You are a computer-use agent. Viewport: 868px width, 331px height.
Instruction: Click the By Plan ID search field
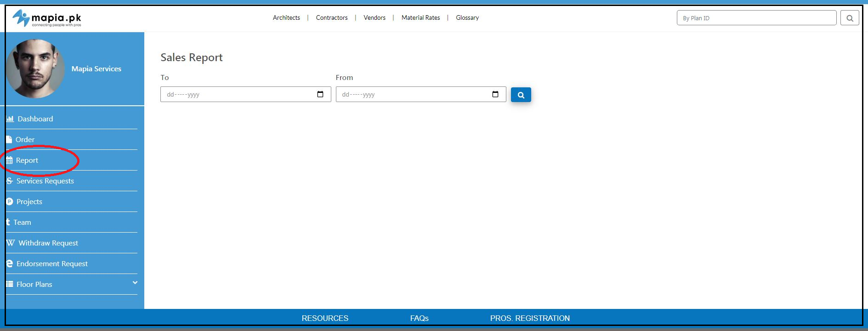756,18
